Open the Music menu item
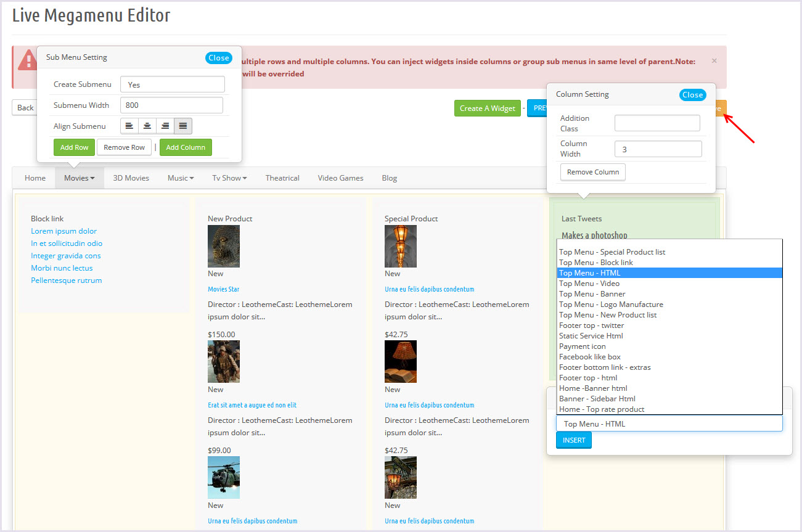Image resolution: width=802 pixels, height=532 pixels. pyautogui.click(x=180, y=178)
